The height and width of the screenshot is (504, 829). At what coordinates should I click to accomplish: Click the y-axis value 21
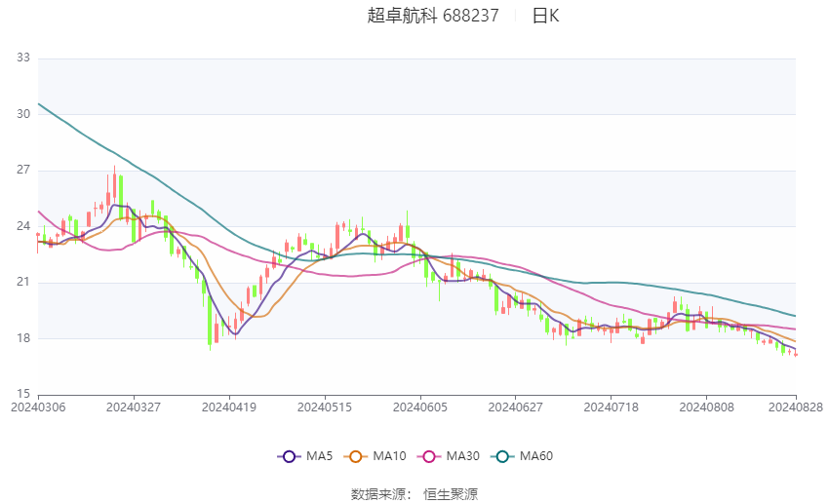tap(23, 282)
